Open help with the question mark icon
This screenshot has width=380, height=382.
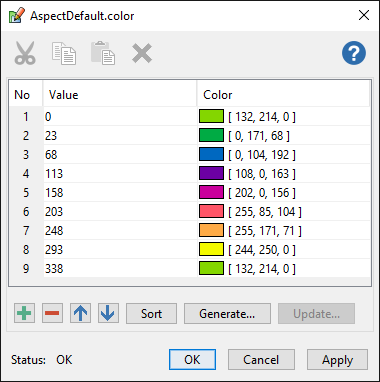pyautogui.click(x=354, y=53)
